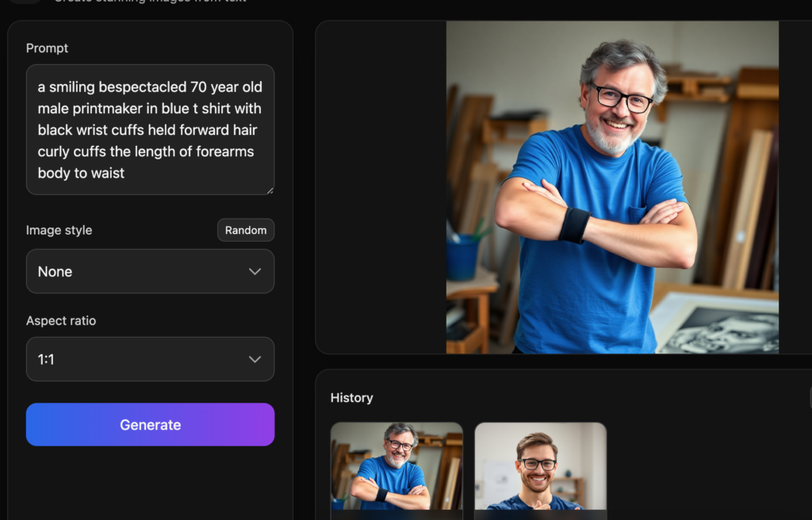Screen dimensions: 812x520
Task: Click the Aspect ratio label
Action: [x=61, y=320]
